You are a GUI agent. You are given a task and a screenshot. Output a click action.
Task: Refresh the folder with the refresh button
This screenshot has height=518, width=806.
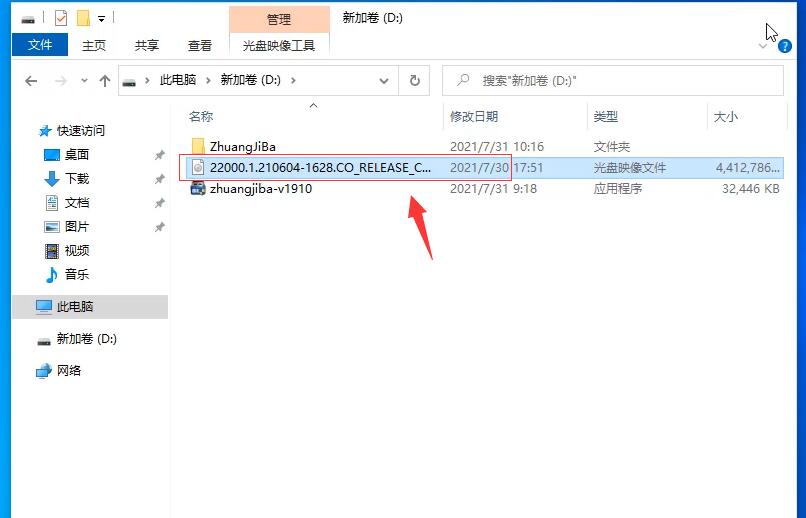414,81
